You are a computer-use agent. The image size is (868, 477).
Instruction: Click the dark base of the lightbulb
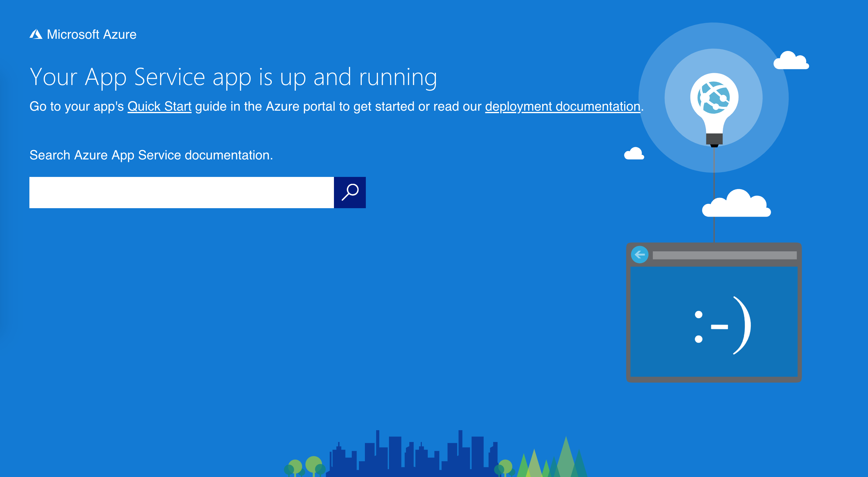point(714,139)
